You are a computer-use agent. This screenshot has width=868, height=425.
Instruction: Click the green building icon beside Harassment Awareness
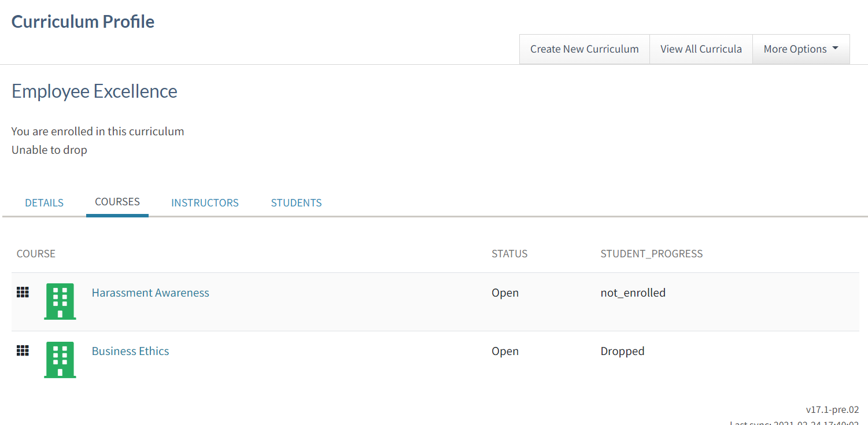pos(60,301)
